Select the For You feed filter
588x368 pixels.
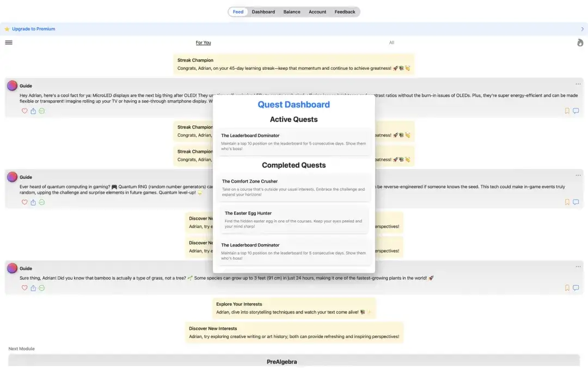pyautogui.click(x=203, y=43)
